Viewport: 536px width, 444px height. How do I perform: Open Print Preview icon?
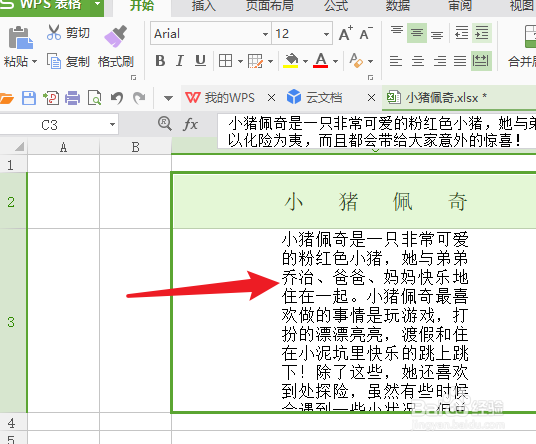click(94, 98)
